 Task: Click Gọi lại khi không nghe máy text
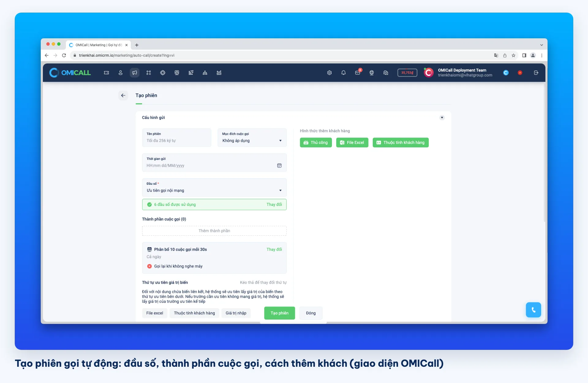[178, 266]
